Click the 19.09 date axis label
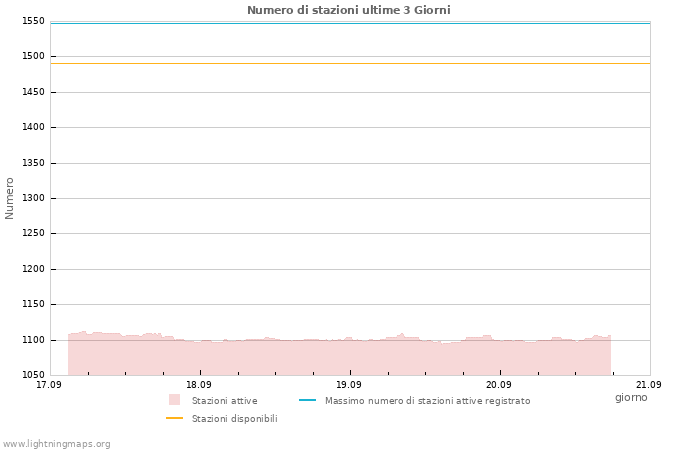This screenshot has height=450, width=700. coord(349,384)
